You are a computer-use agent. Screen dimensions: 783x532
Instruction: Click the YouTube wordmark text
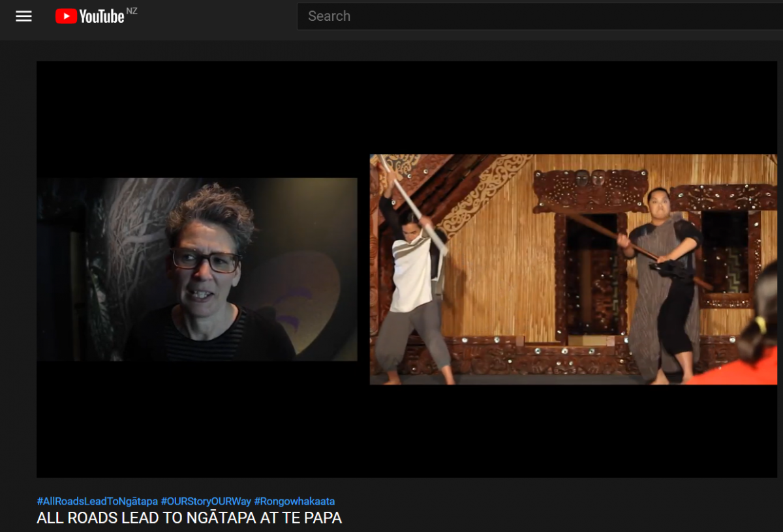pyautogui.click(x=101, y=17)
